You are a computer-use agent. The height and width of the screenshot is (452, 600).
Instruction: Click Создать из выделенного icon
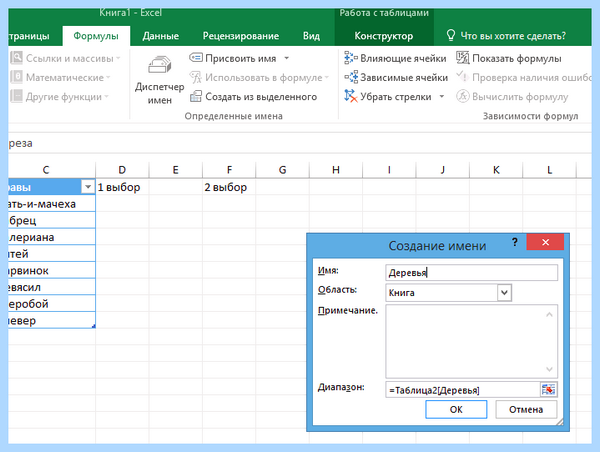pos(196,96)
